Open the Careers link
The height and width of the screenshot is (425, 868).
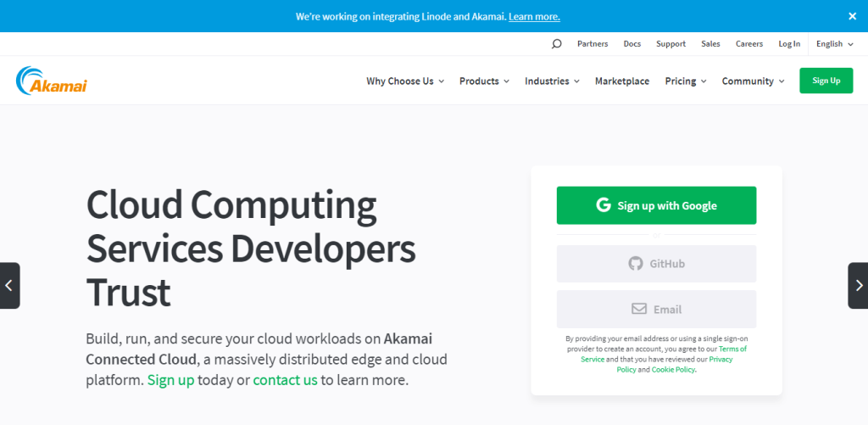pos(749,44)
